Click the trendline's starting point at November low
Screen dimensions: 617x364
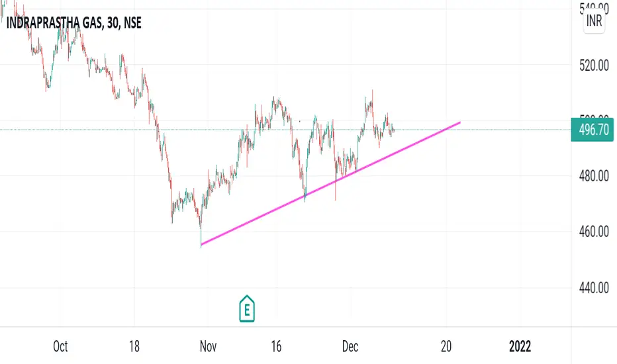(201, 245)
